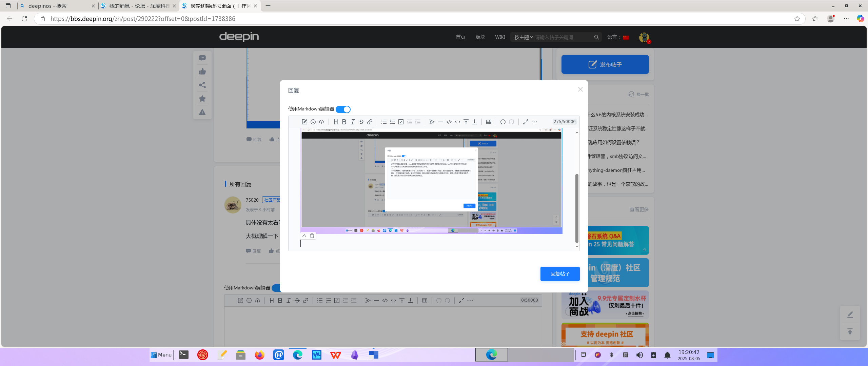
Task: Apply heading format in reply dialog editor
Action: click(x=336, y=122)
